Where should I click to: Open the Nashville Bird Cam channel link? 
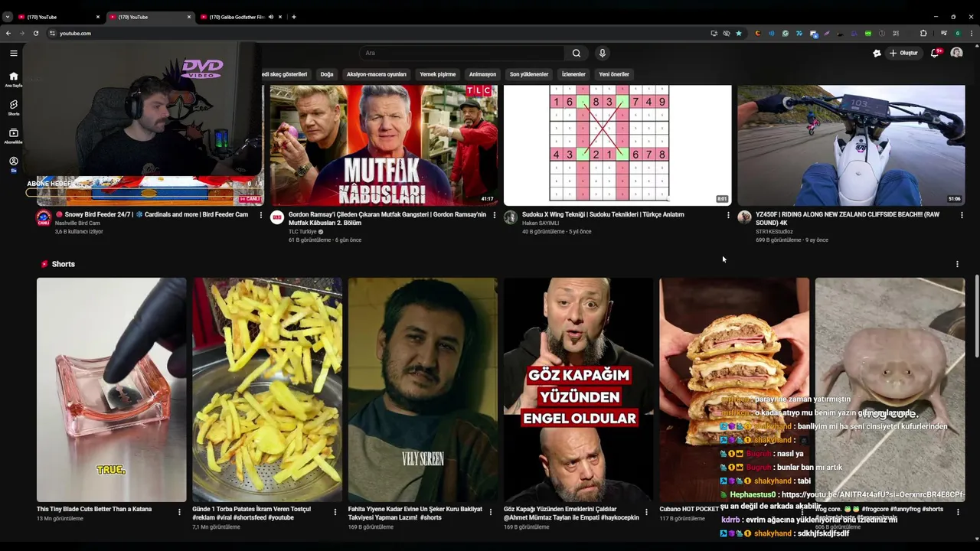[x=77, y=223]
